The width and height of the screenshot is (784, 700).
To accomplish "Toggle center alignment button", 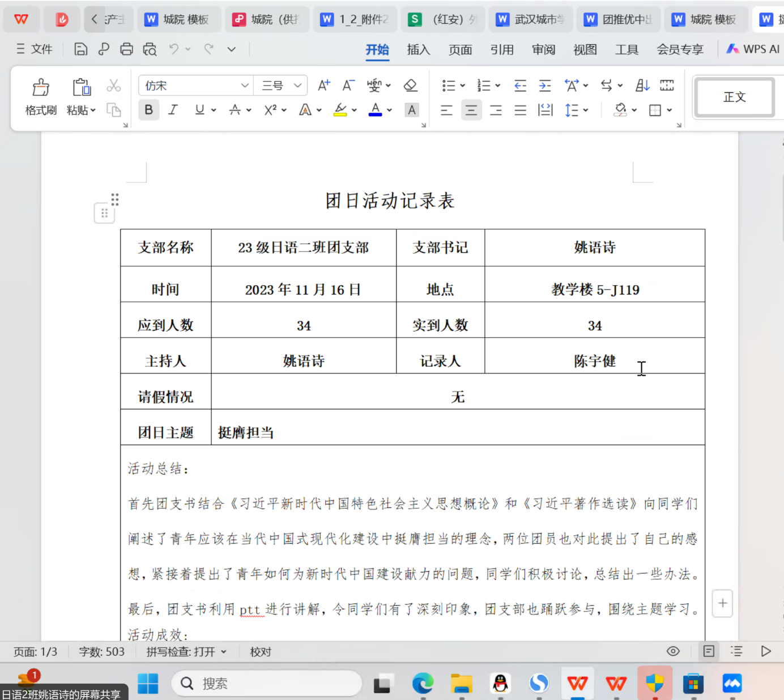I will click(x=471, y=110).
